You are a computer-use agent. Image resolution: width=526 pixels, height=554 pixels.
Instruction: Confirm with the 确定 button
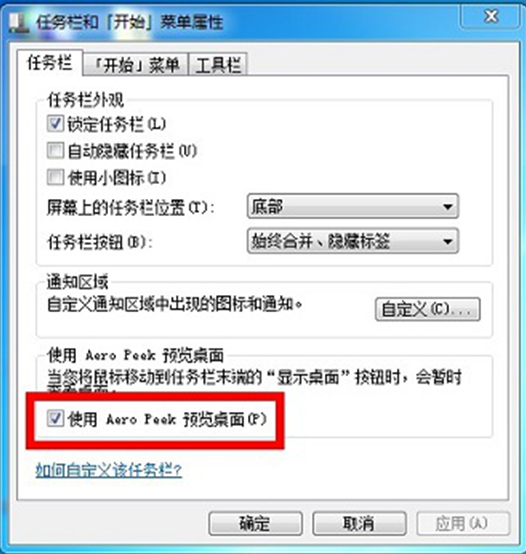255,523
